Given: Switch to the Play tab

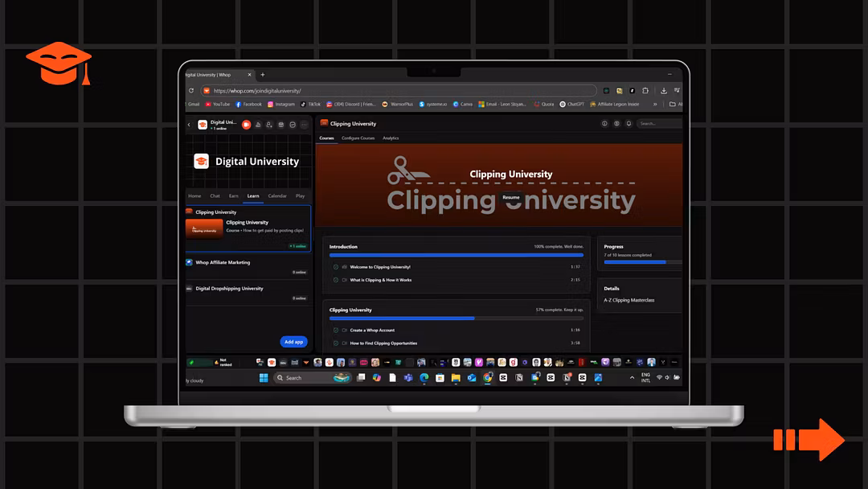Looking at the screenshot, I should (x=300, y=196).
